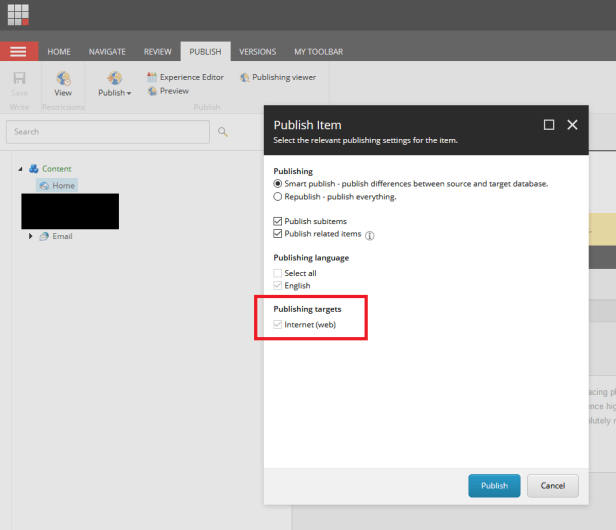Select the Smart publish radio option

click(x=278, y=184)
